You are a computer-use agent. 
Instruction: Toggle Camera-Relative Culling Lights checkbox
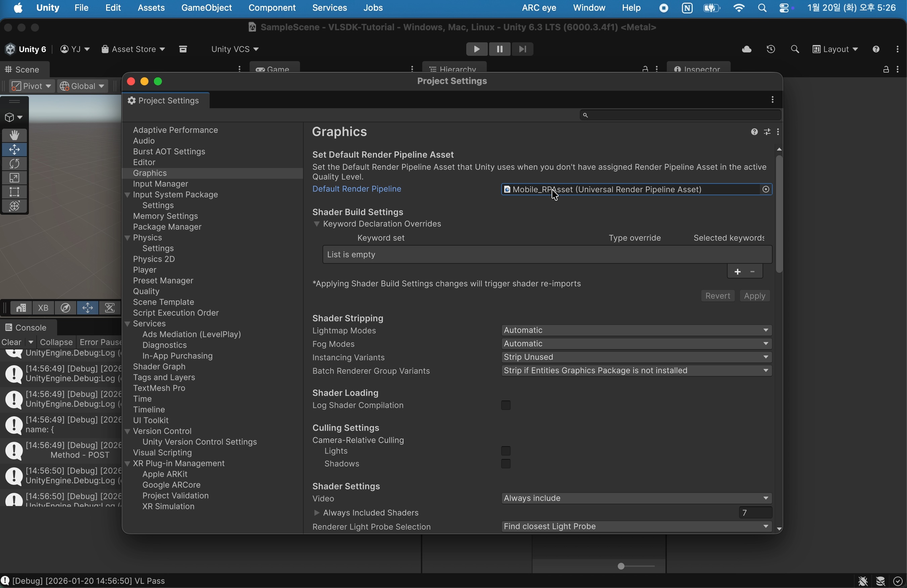point(506,451)
